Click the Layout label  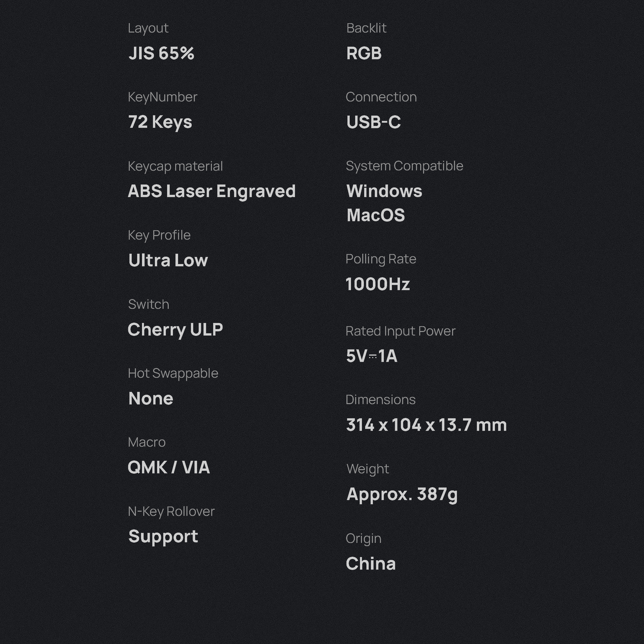point(148,28)
